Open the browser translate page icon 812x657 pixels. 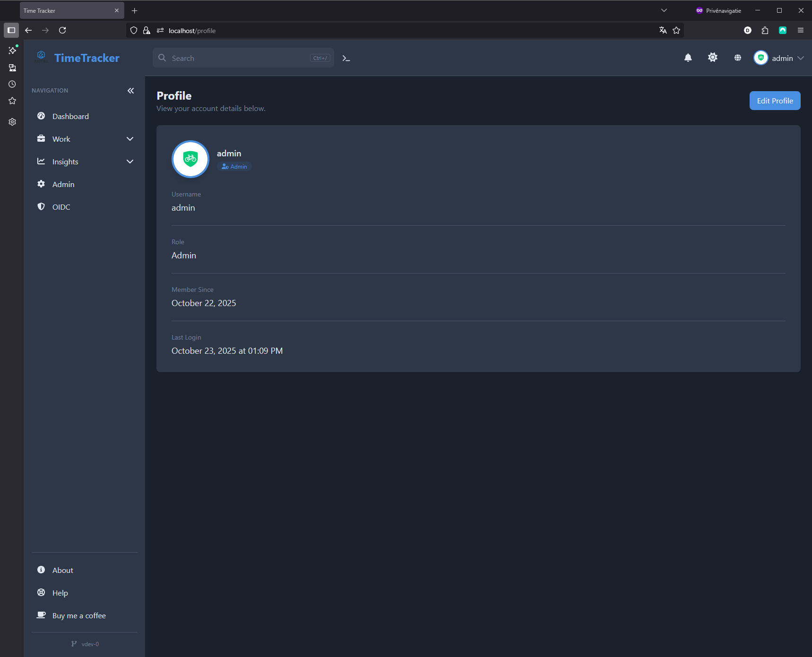(663, 30)
